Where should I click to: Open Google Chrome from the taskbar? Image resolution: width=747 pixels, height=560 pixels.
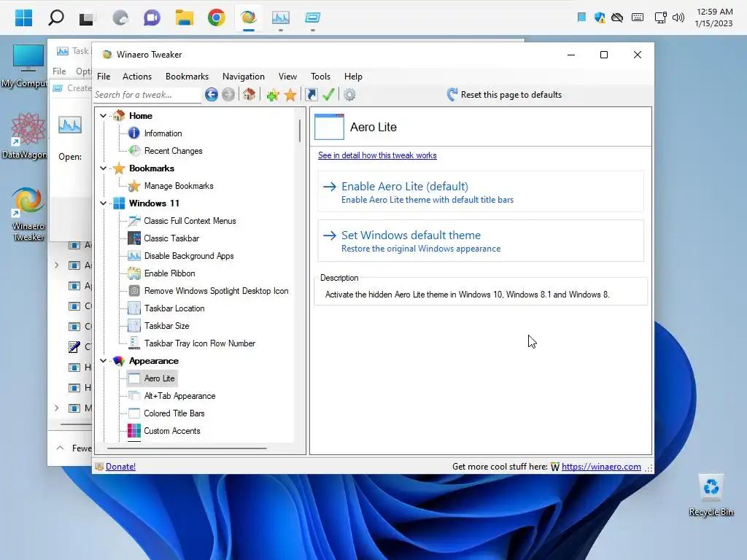(x=216, y=17)
